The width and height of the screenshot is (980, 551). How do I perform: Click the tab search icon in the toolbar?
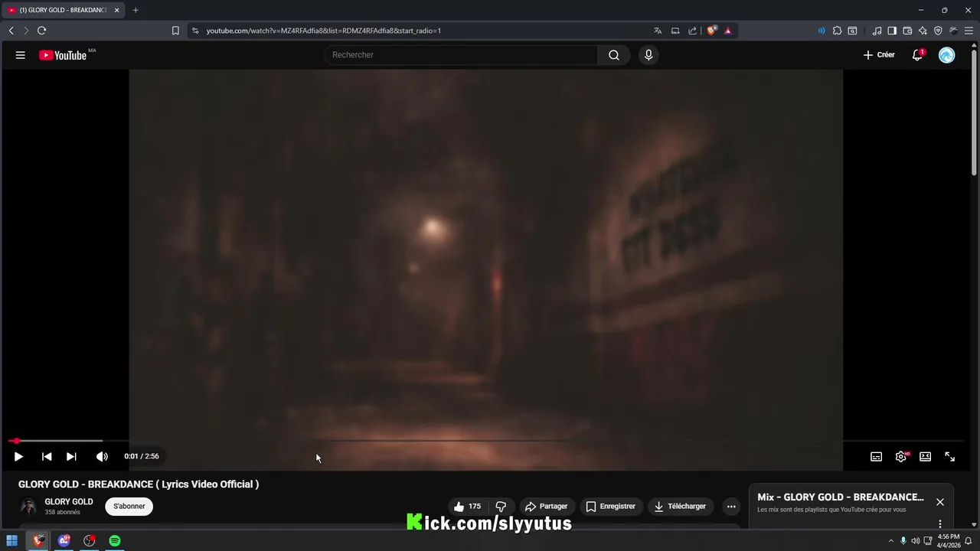[852, 31]
